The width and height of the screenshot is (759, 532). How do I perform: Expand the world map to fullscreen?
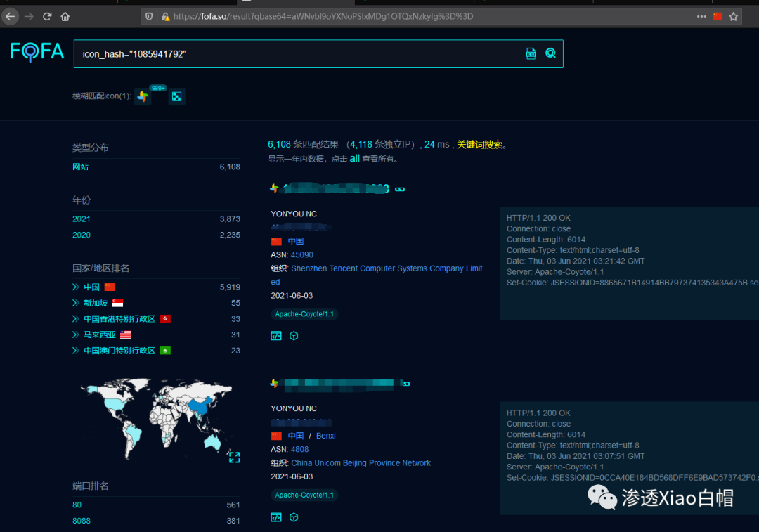[x=234, y=457]
